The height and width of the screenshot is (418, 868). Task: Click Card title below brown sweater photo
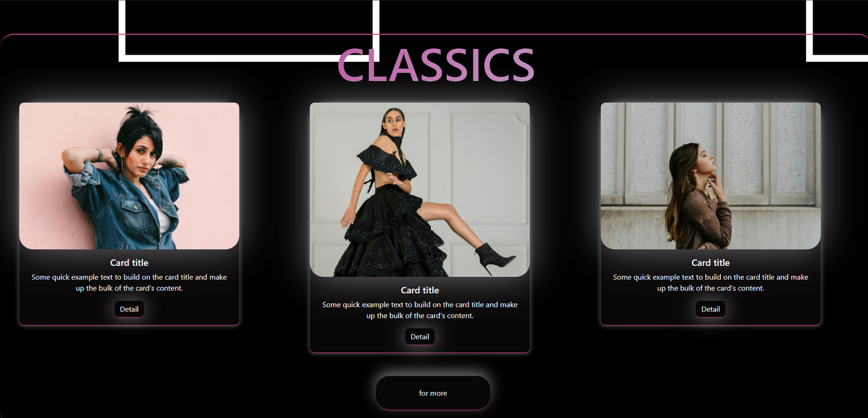tap(711, 263)
